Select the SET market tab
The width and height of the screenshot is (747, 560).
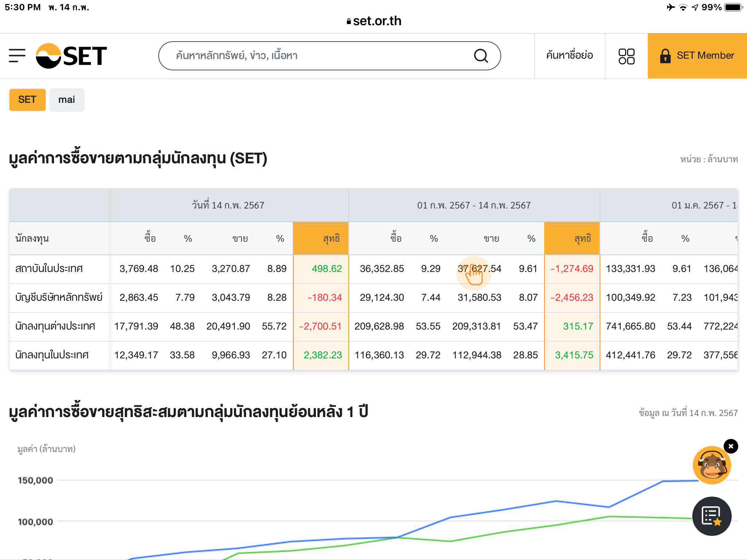[x=27, y=100]
